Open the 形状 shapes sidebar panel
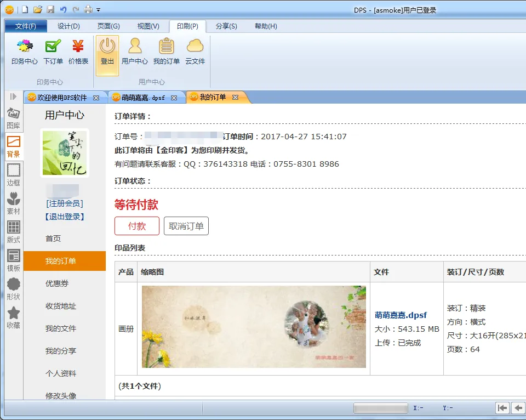Screen dimensions: 526x420 [13, 290]
